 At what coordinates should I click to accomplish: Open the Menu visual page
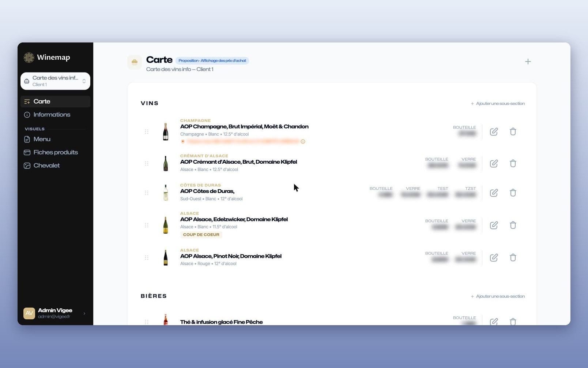click(55, 139)
